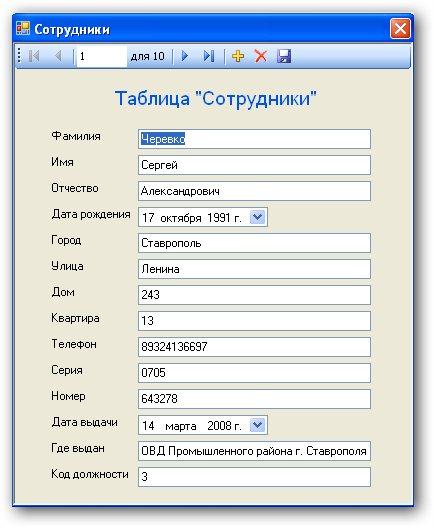Close the Сотрудники window

[400, 29]
